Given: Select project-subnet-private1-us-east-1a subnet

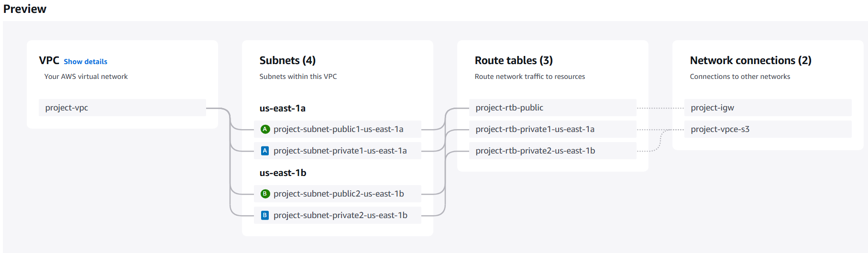Looking at the screenshot, I should point(340,151).
